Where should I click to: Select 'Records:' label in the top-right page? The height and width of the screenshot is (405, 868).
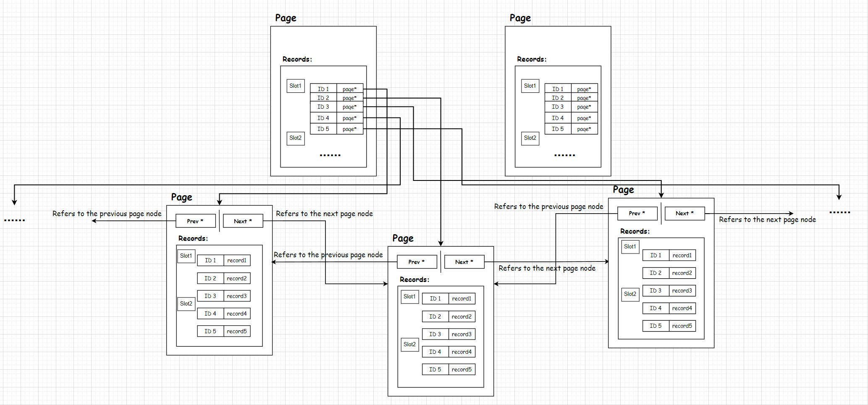coord(532,59)
